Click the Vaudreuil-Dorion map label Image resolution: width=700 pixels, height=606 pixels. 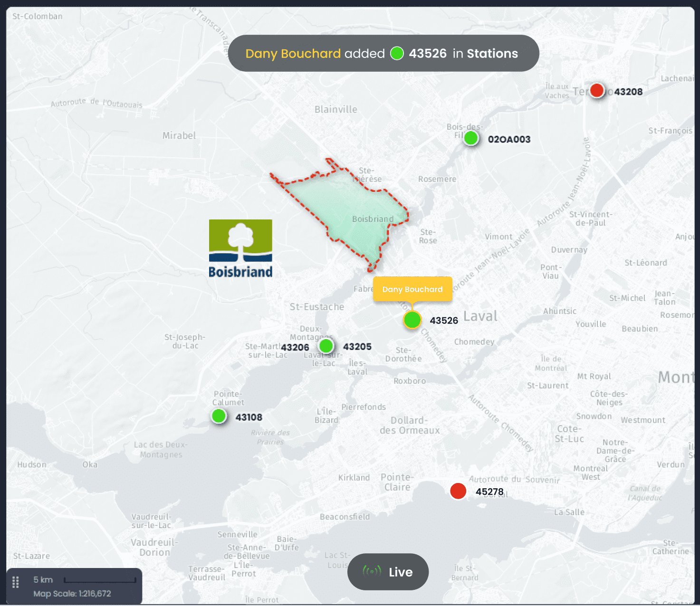click(154, 547)
